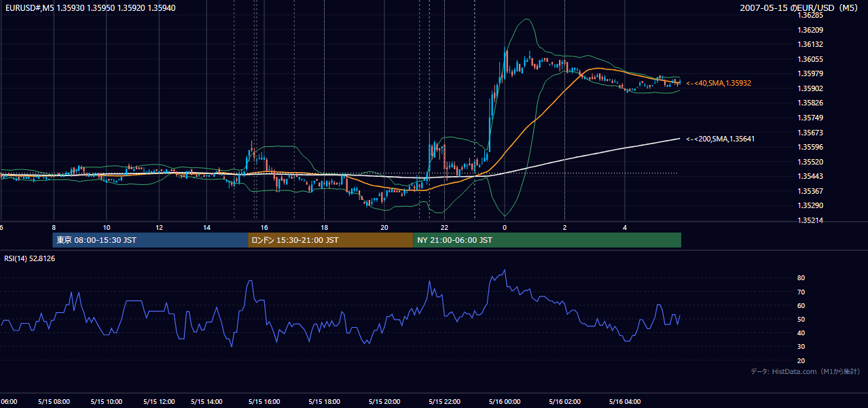
Task: Click hour tick '18' below the price chart
Action: (x=325, y=227)
